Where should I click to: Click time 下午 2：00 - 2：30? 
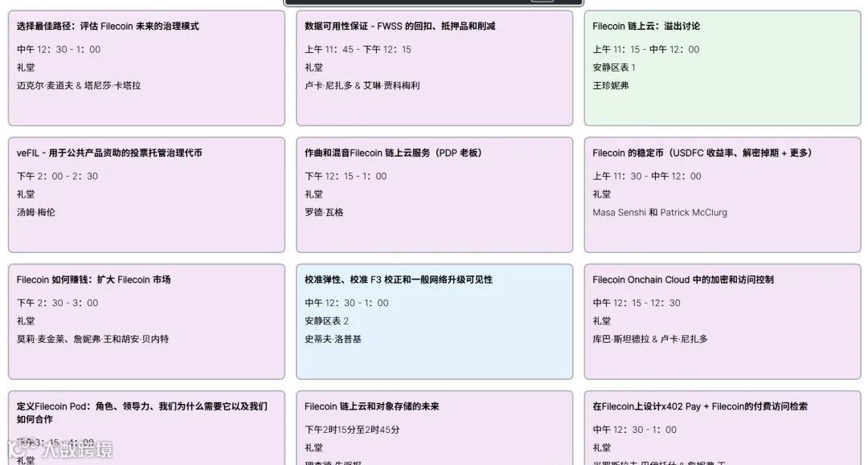point(57,176)
